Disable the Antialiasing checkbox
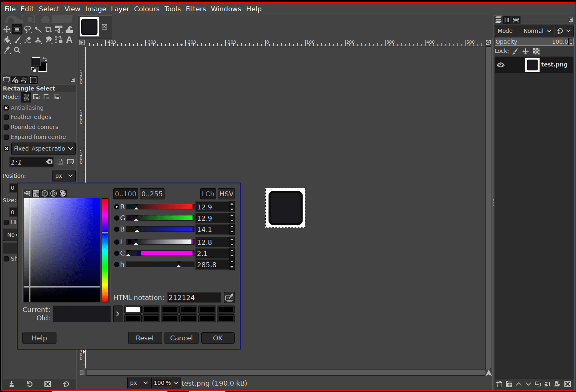 tap(6, 108)
